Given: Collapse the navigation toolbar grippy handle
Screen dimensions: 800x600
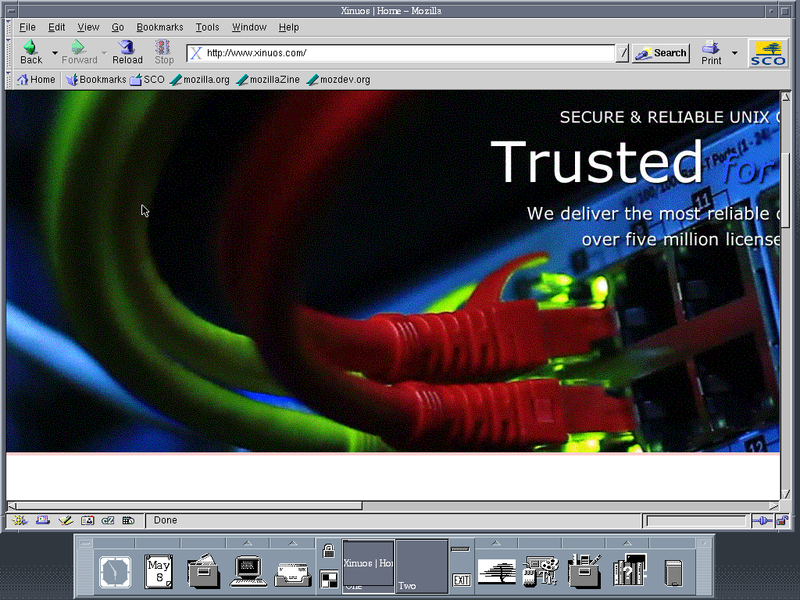Looking at the screenshot, I should pos(8,53).
